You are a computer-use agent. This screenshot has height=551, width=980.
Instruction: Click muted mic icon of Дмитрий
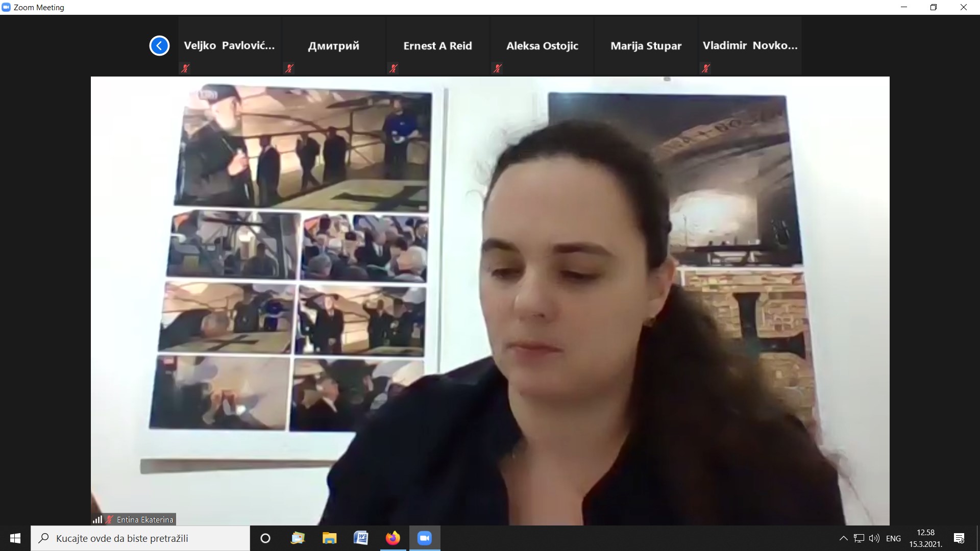[x=289, y=68]
